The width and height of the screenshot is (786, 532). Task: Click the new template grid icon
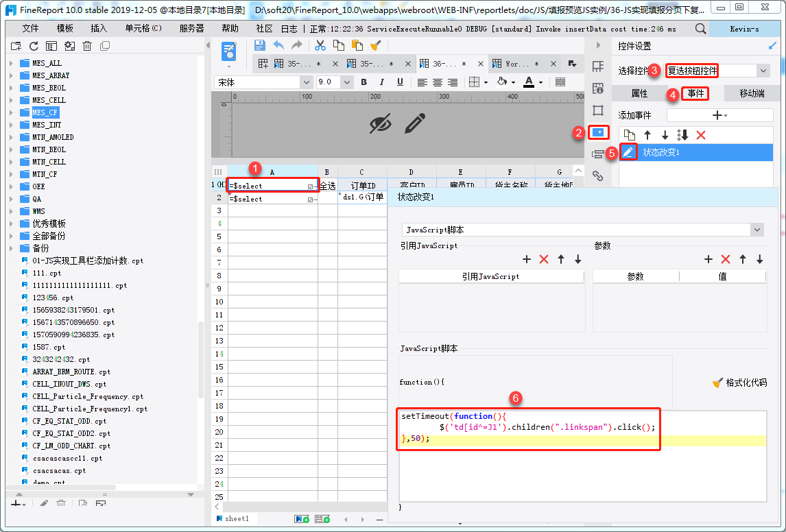pyautogui.click(x=263, y=64)
